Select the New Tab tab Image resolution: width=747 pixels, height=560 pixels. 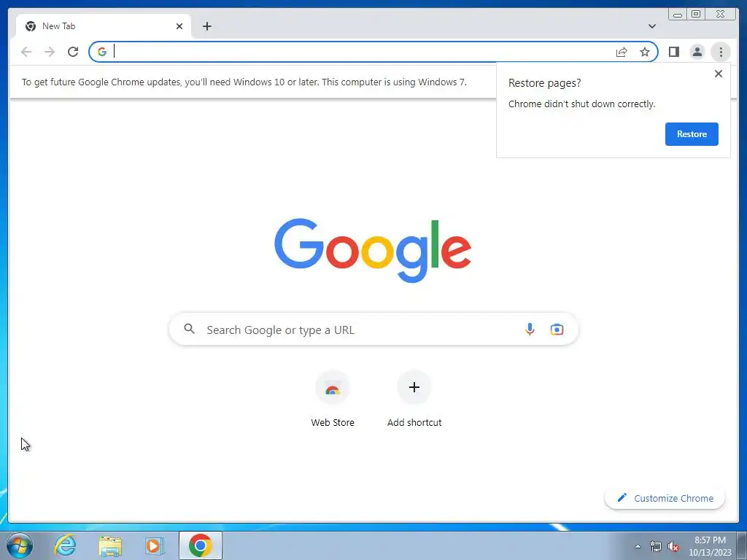(x=104, y=26)
